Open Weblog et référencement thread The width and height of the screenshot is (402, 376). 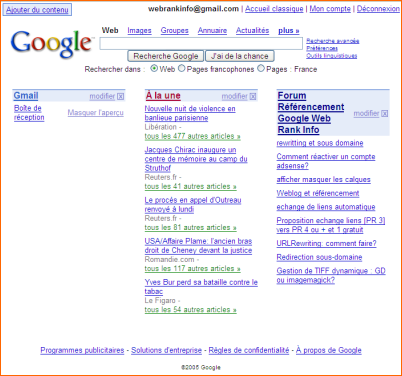pyautogui.click(x=318, y=193)
